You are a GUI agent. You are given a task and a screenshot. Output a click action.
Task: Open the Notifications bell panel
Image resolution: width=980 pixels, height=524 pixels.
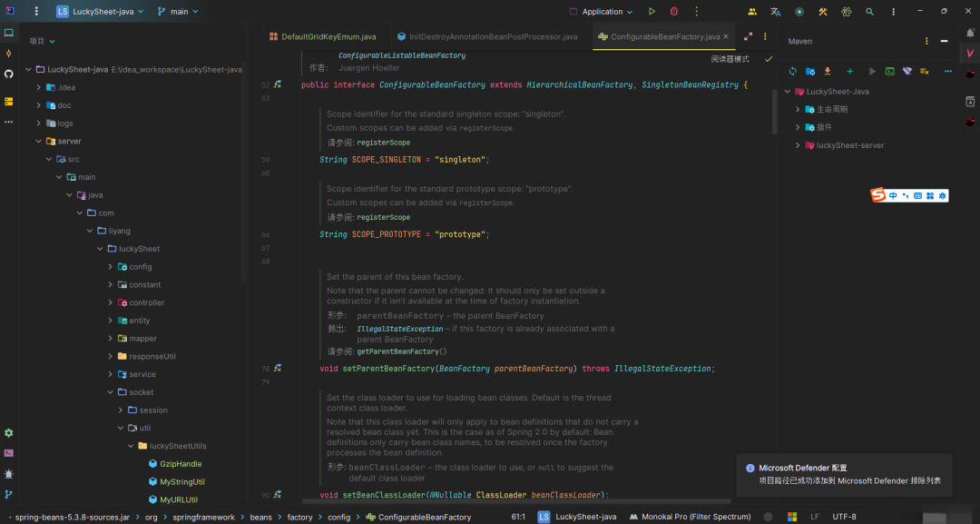tap(970, 33)
